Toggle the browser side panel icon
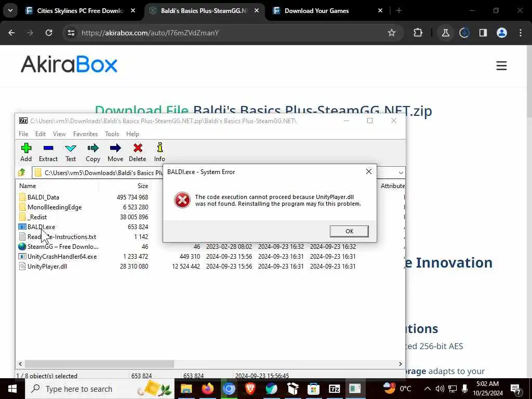This screenshot has width=532, height=399. point(483,33)
